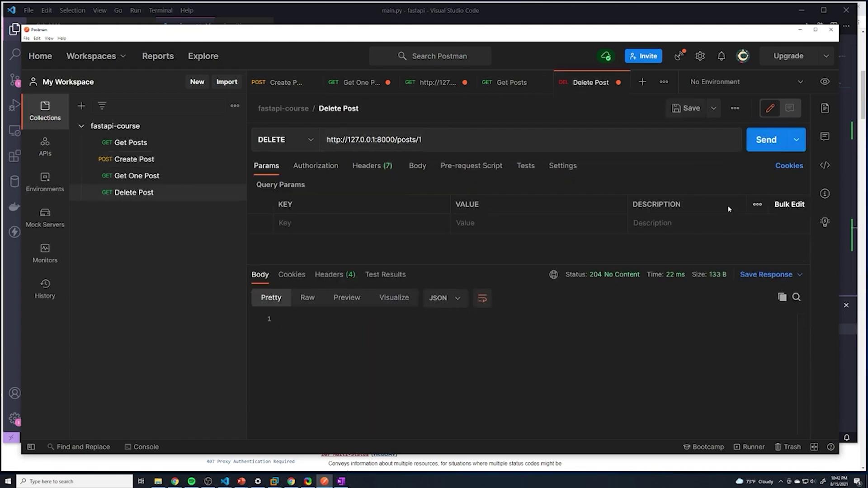Toggle word wrap in response body
This screenshot has height=488, width=868.
point(482,298)
